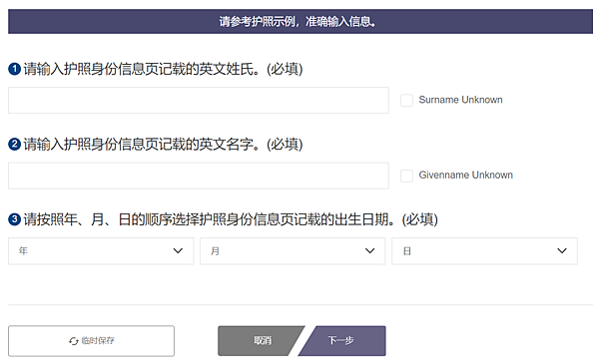The image size is (599, 364).
Task: Click the birth date question label text
Action: coord(231,219)
